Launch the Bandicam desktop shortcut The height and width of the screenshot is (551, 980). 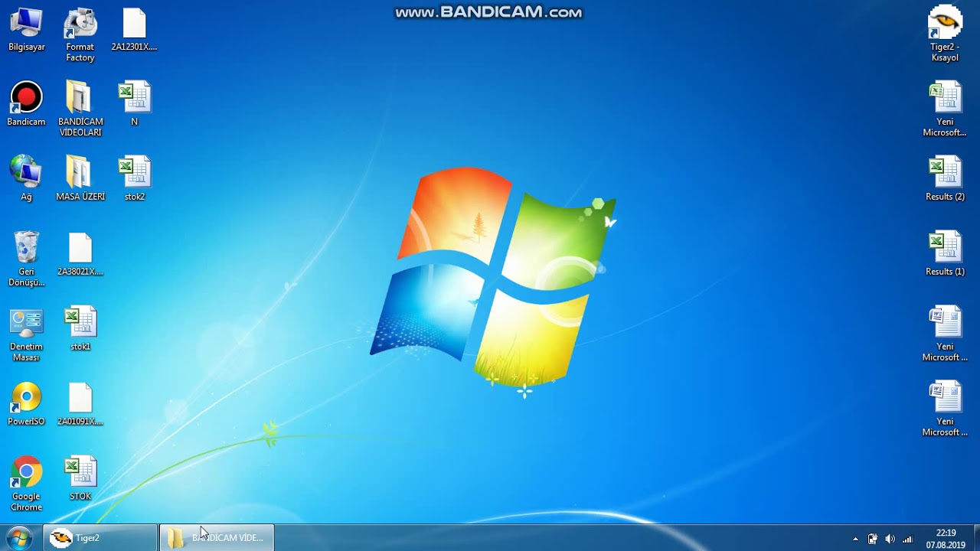tap(26, 104)
